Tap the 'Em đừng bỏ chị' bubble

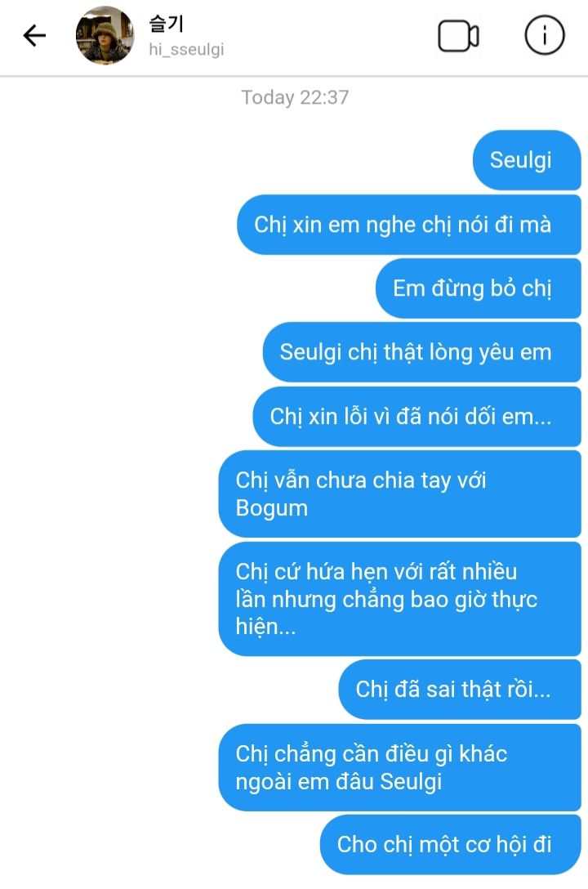click(x=478, y=288)
